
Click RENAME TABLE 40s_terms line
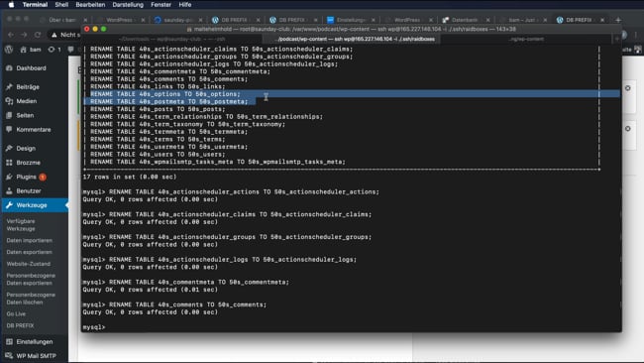(x=158, y=140)
